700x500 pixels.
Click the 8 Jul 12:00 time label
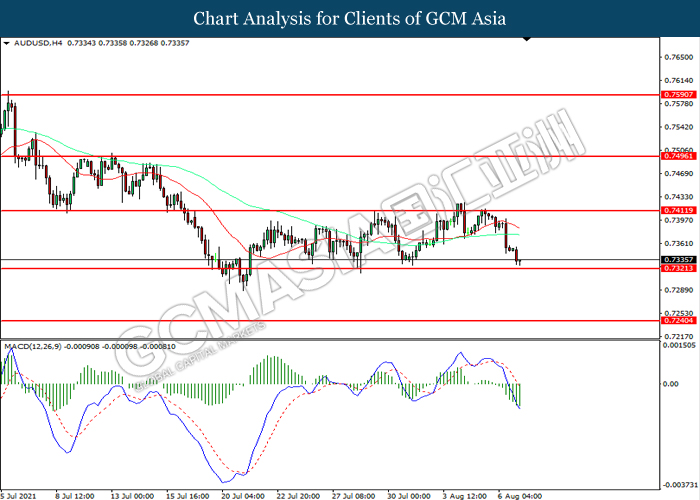(x=75, y=496)
